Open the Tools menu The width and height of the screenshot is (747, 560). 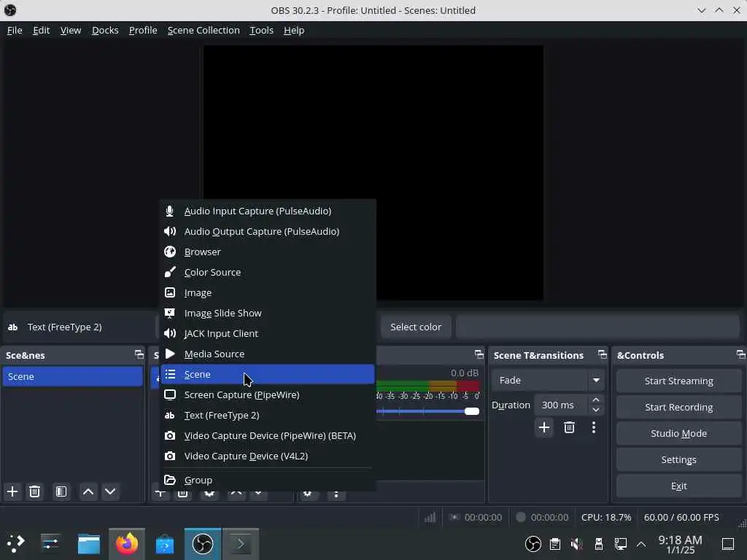tap(262, 30)
